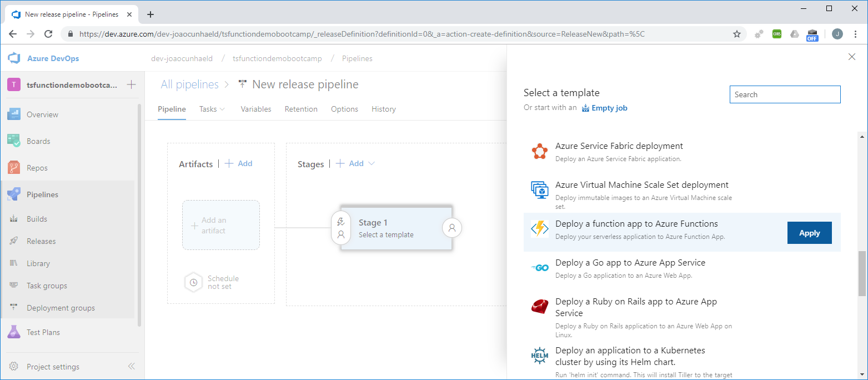Select Azure Functions template lightning icon
Screen dimensions: 868x380
click(x=540, y=228)
